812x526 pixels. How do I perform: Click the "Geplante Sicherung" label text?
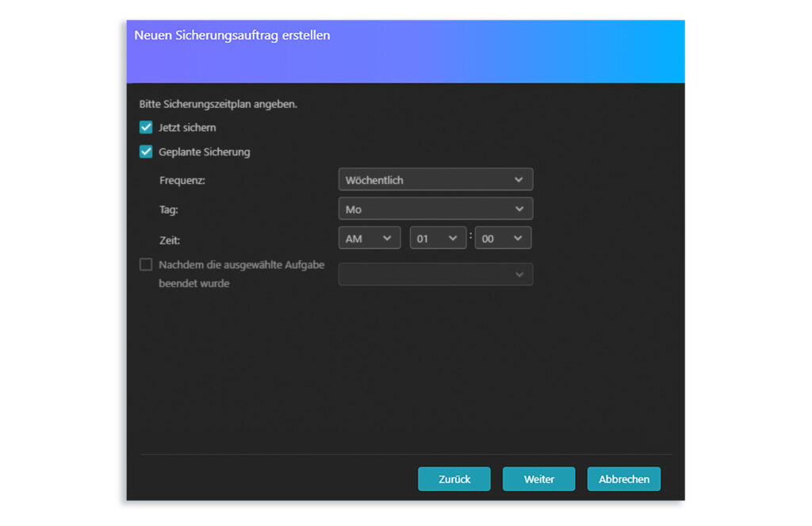point(204,152)
